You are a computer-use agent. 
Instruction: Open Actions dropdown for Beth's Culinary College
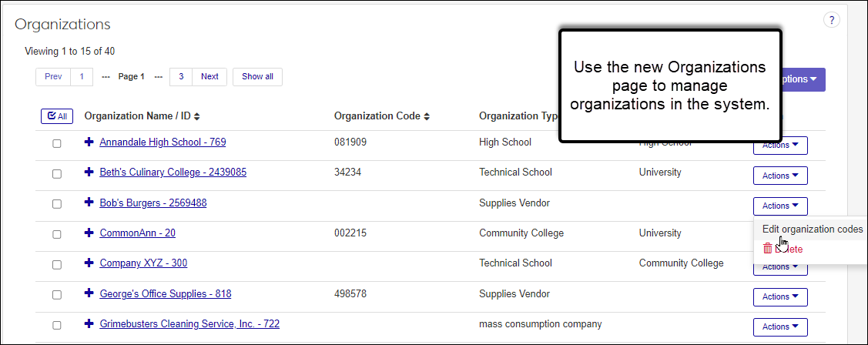tap(779, 176)
